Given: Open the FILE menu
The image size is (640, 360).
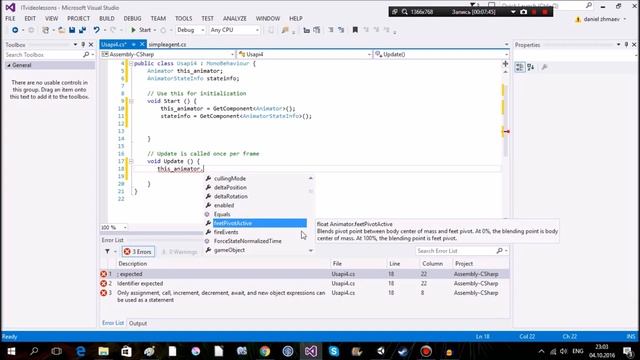Looking at the screenshot, I should (10, 18).
